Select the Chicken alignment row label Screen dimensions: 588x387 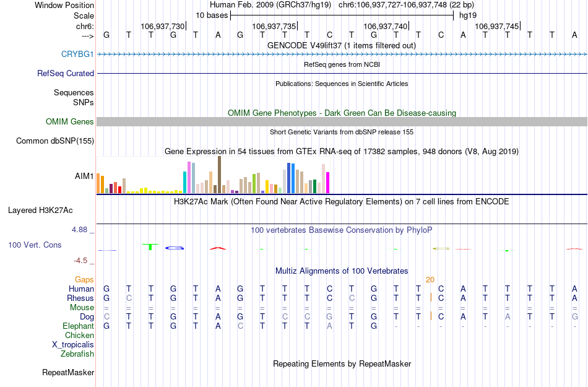[79, 335]
